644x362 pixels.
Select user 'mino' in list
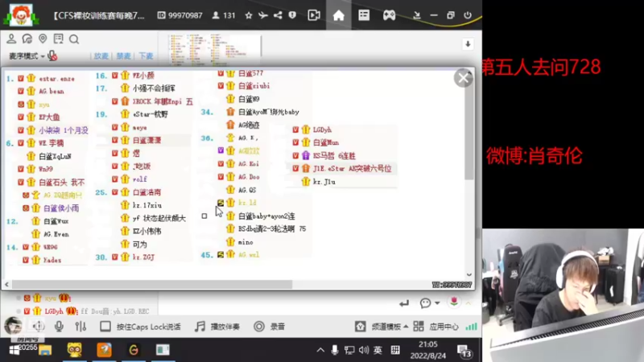(x=246, y=242)
